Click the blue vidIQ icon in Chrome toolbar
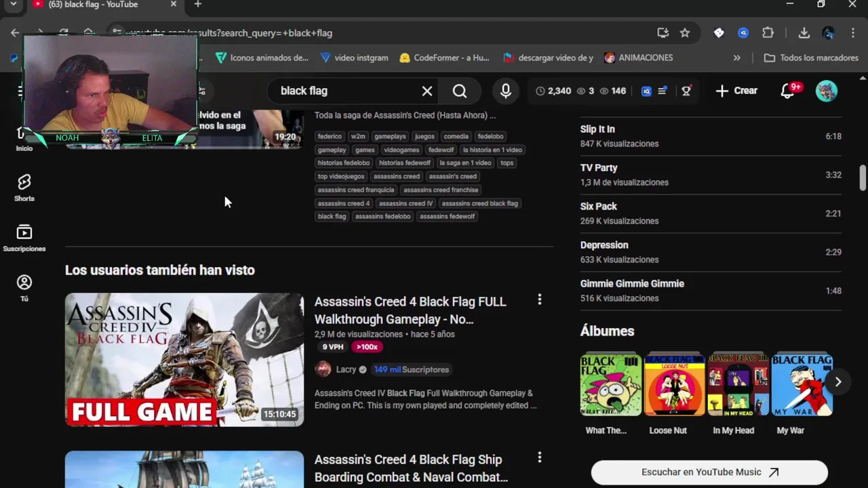This screenshot has height=488, width=868. point(743,33)
